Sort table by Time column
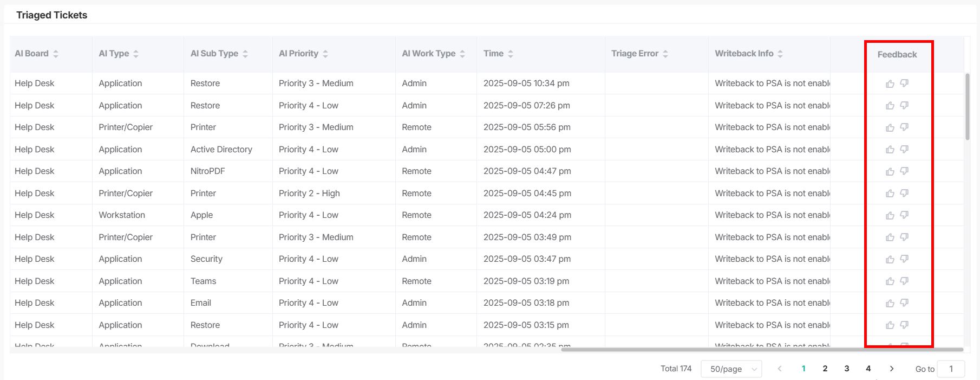Viewport: 980px width, 380px height. point(510,54)
